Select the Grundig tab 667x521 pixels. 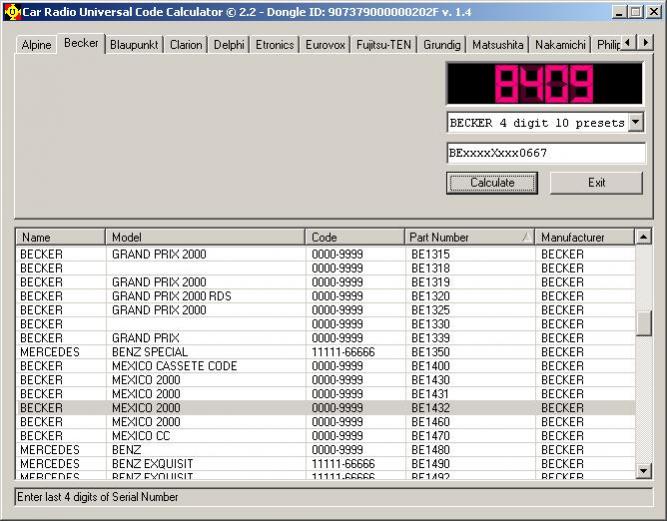[440, 45]
